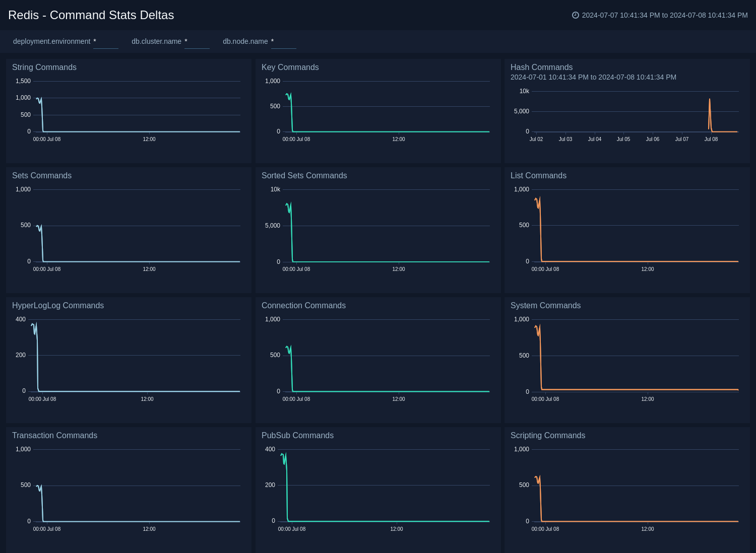
Task: Click the 200 label in PubSub Commands chart
Action: [270, 485]
